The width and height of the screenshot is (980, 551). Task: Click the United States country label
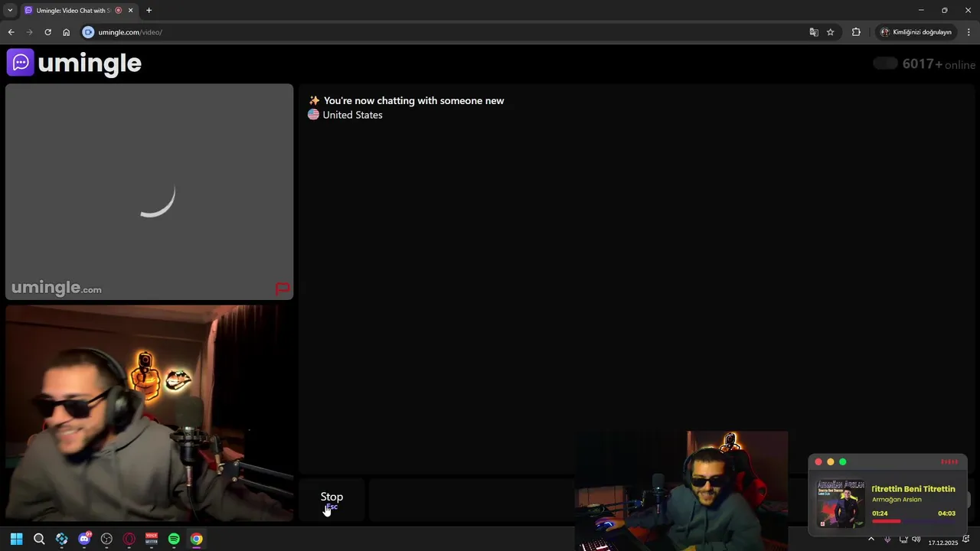[352, 115]
